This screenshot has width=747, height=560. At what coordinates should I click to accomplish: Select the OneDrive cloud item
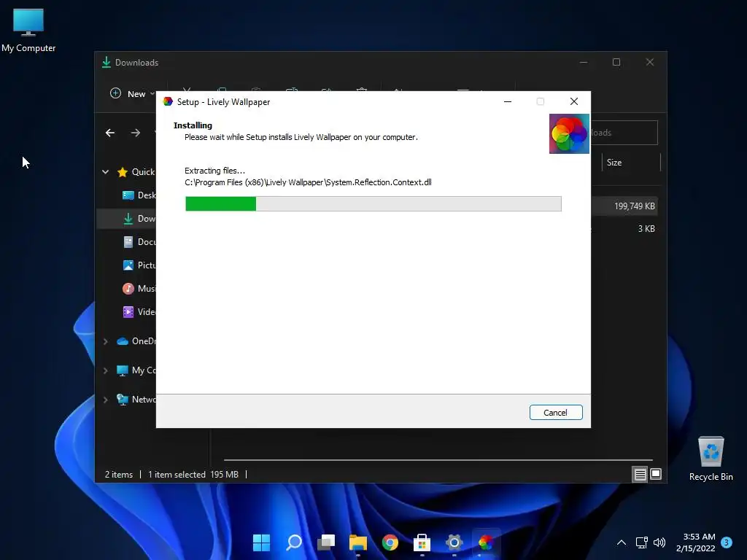coord(136,341)
